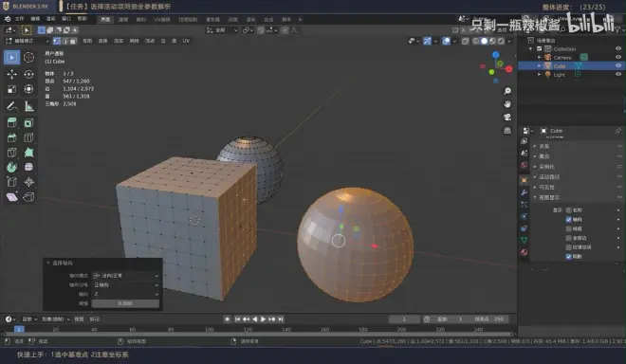Pick the Measure ruler tool
The image size is (626, 364).
point(28,106)
